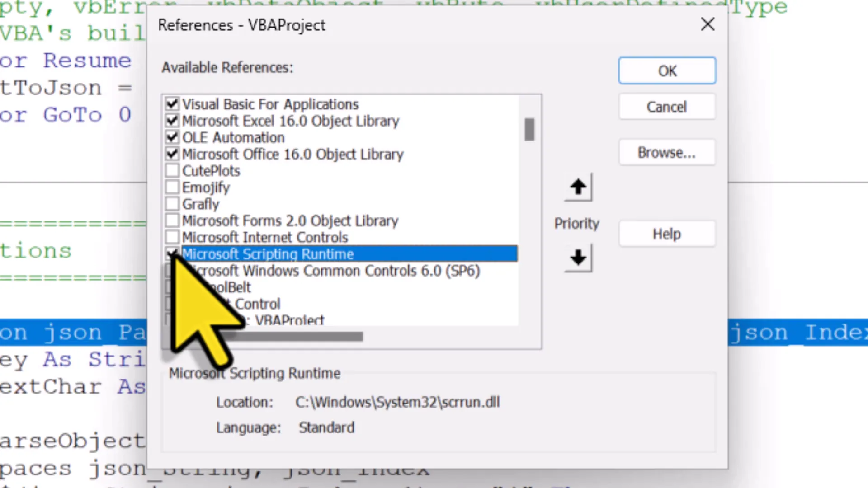Screen dimensions: 868x488
Task: Close the References dialog
Action: 708,24
